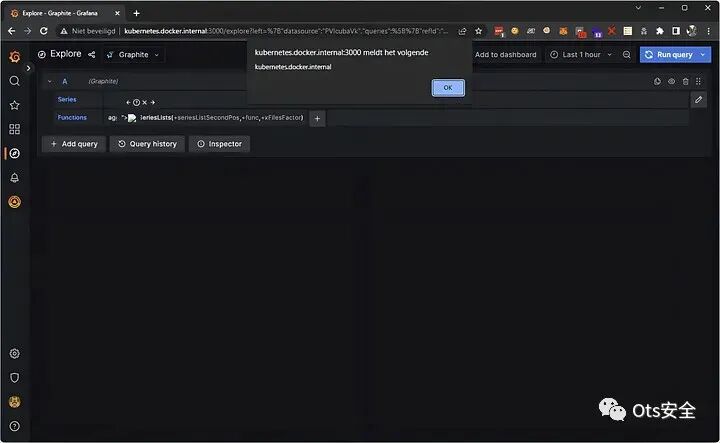
Task: Click the +func function parameter
Action: (x=251, y=118)
